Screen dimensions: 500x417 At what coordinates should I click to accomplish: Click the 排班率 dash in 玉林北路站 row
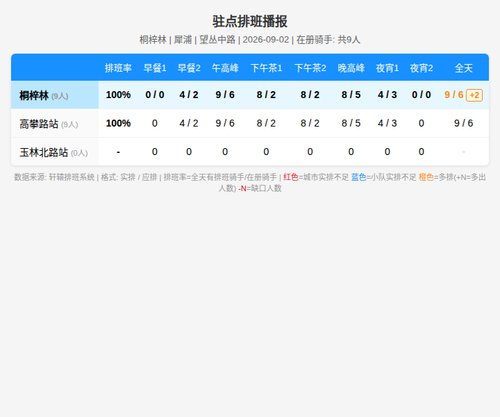pyautogui.click(x=118, y=152)
